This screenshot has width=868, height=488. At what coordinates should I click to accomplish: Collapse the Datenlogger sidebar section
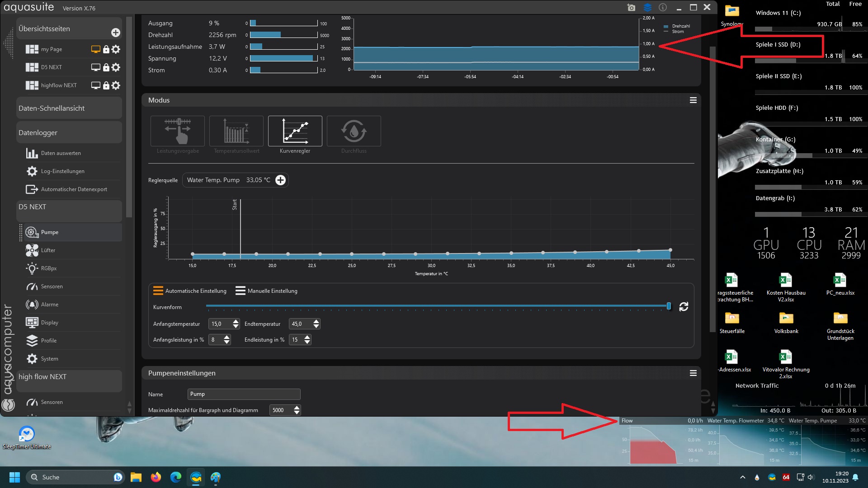pyautogui.click(x=69, y=133)
